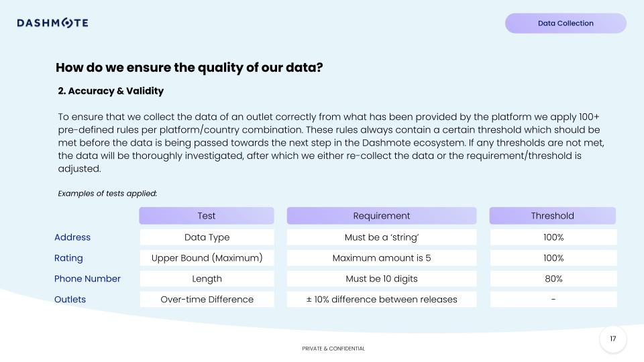Click the Must be a 'string' cell
The height and width of the screenshot is (362, 644).
tap(381, 237)
